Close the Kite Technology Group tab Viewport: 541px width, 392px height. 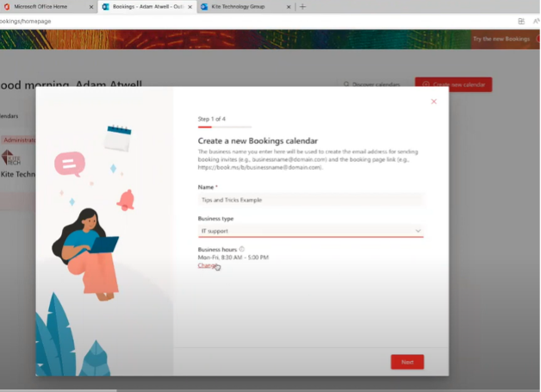tap(289, 7)
